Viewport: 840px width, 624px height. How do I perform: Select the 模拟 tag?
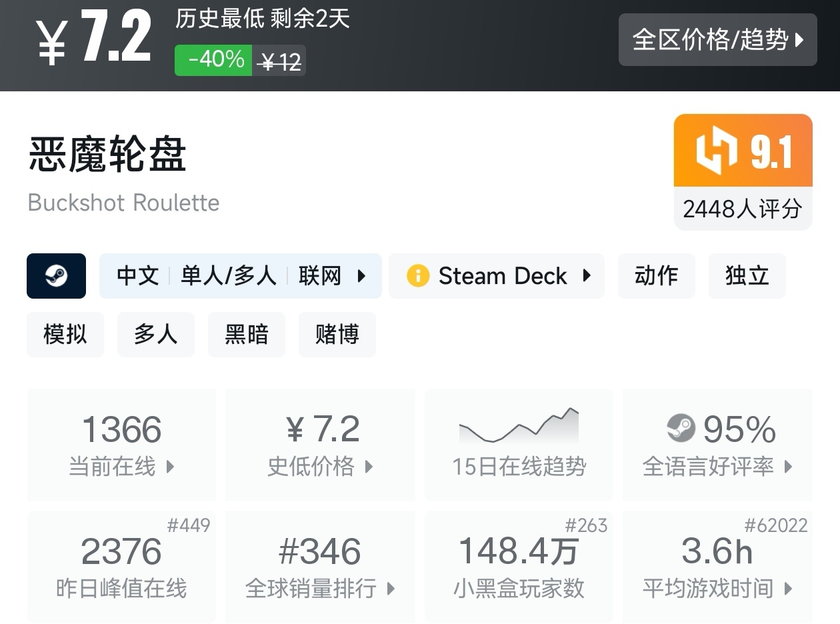click(65, 335)
